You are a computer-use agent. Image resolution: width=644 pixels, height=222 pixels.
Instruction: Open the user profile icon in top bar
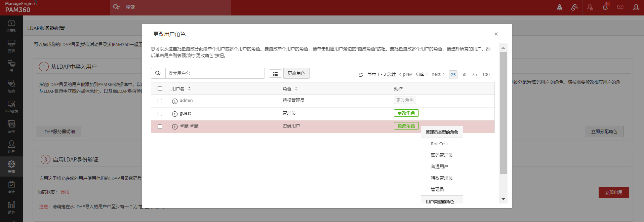point(636,7)
